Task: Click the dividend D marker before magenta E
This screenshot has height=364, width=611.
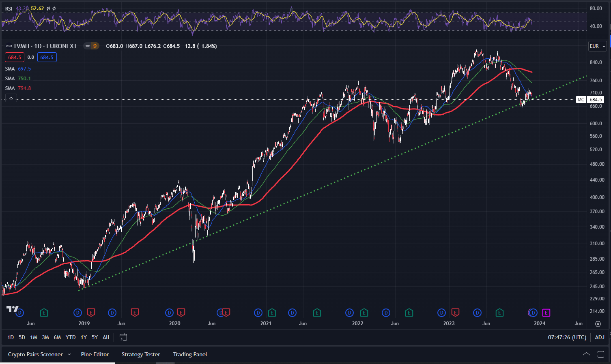Action: pos(533,313)
